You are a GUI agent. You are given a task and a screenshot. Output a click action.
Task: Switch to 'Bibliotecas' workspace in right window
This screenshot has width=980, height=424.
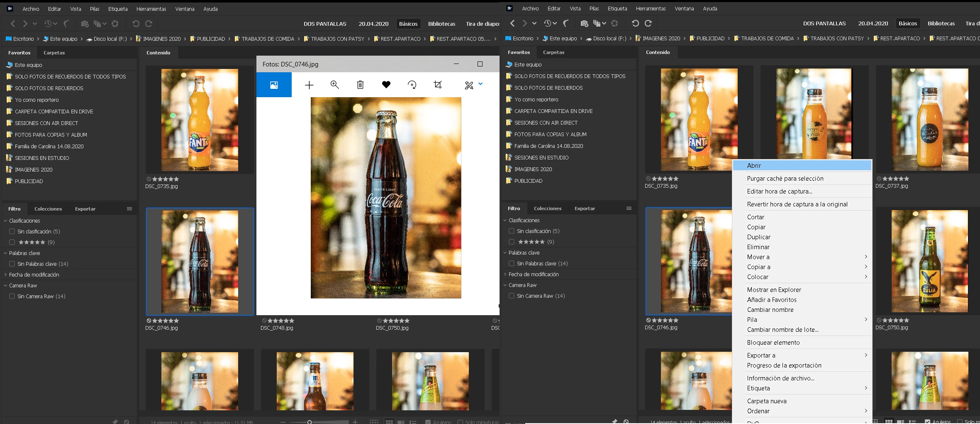[941, 24]
